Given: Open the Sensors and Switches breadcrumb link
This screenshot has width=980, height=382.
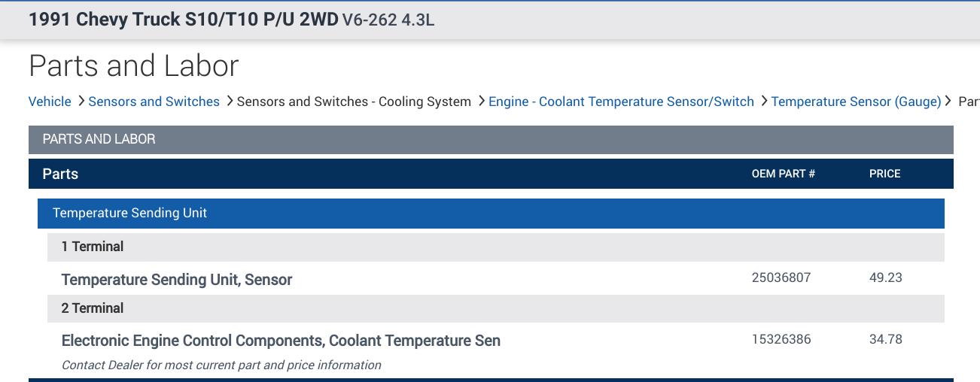Looking at the screenshot, I should pyautogui.click(x=154, y=102).
